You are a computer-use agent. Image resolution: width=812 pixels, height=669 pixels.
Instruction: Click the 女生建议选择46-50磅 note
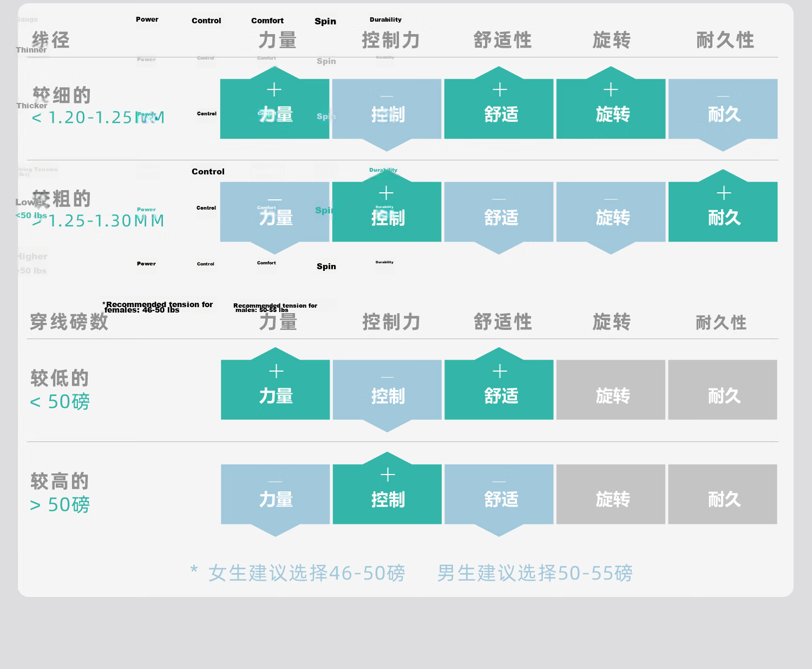306,573
